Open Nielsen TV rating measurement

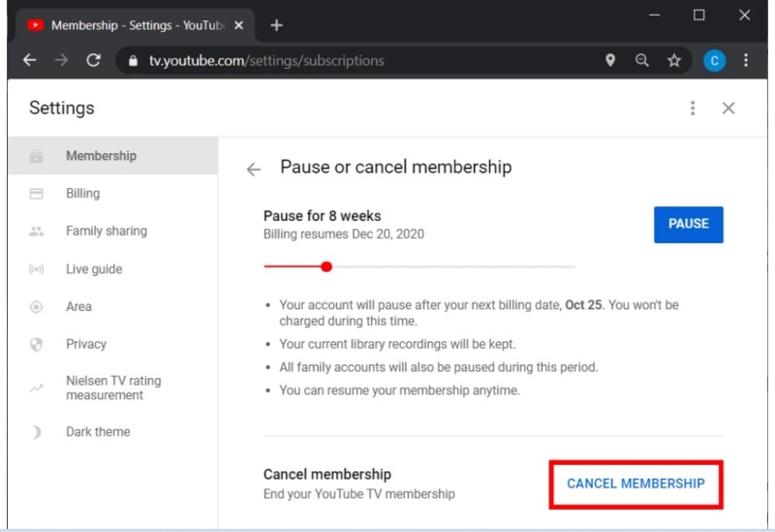coord(113,389)
